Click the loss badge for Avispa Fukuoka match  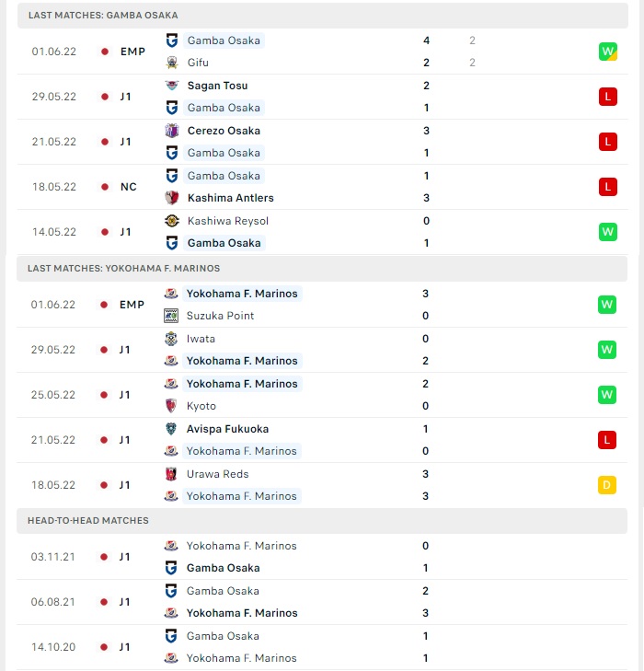click(607, 440)
